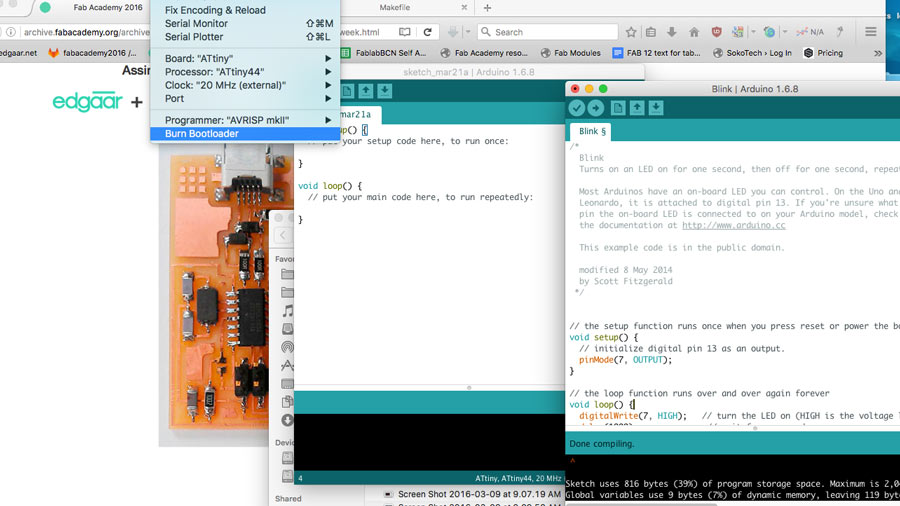Viewport: 900px width, 506px height.
Task: Open SokoTech › Log In bookmark
Action: tap(752, 53)
